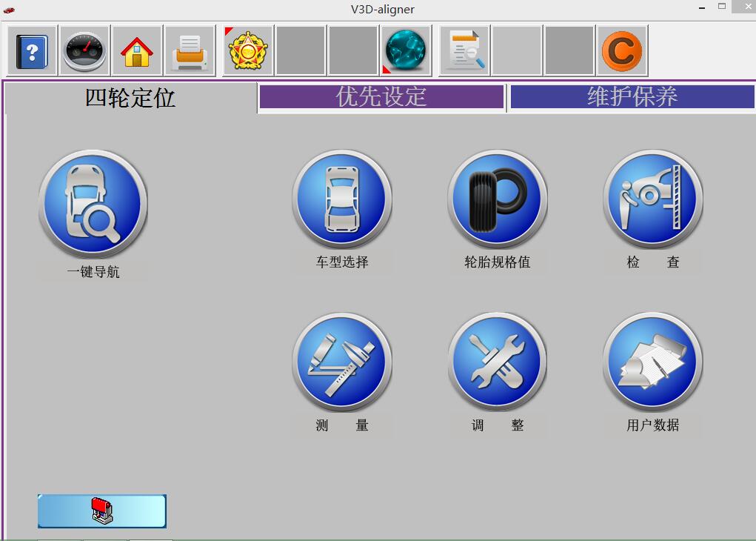Image resolution: width=756 pixels, height=541 pixels.
Task: Open 车型选择 vehicle selection
Action: click(342, 200)
